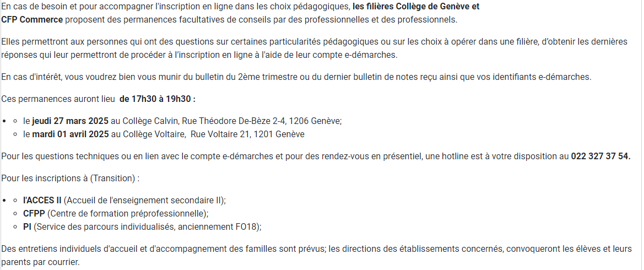This screenshot has height=270, width=644.
Task: Click the bold "PI" list entry
Action: [x=27, y=226]
